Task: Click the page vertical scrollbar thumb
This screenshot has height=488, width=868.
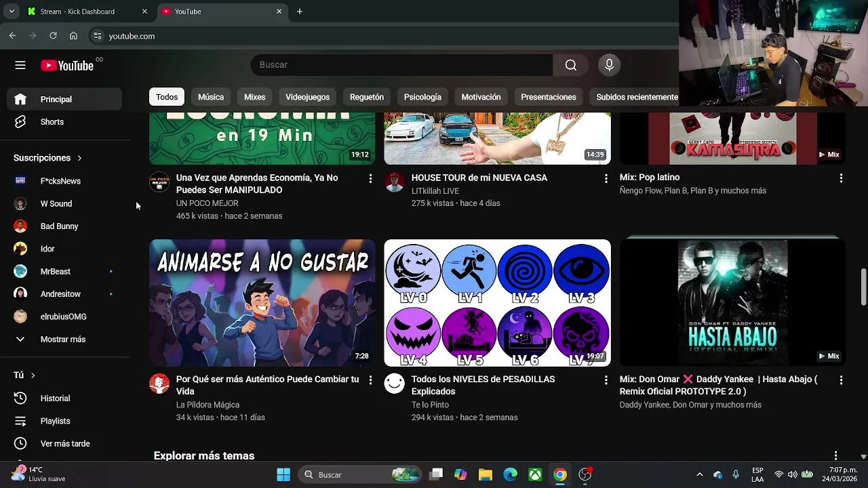Action: coord(863,287)
